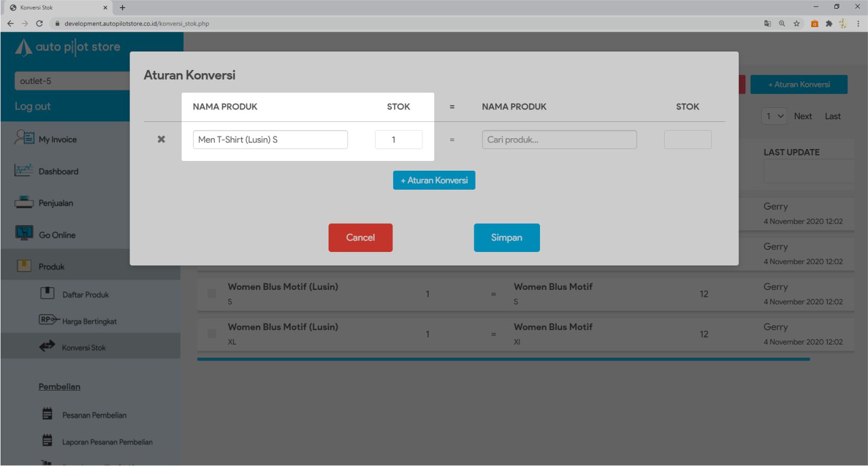Open Penjualan cash register icon

point(24,202)
